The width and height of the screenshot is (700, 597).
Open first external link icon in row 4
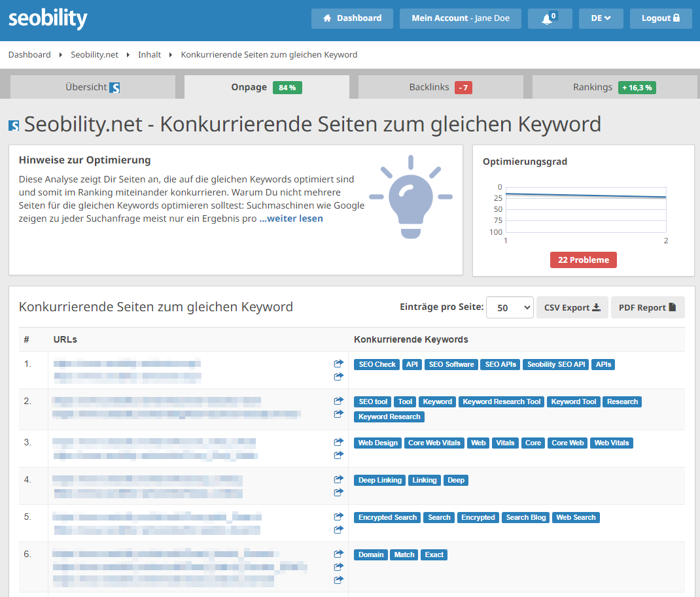click(x=338, y=479)
